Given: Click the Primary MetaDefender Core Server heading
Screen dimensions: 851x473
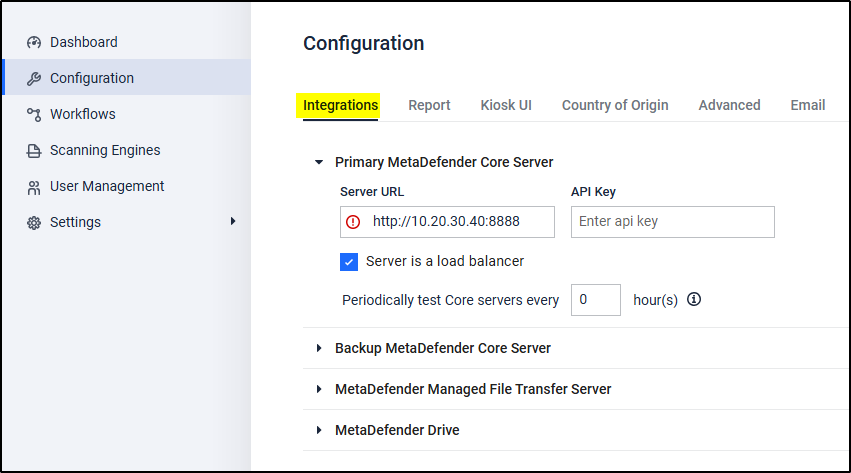Looking at the screenshot, I should 444,162.
